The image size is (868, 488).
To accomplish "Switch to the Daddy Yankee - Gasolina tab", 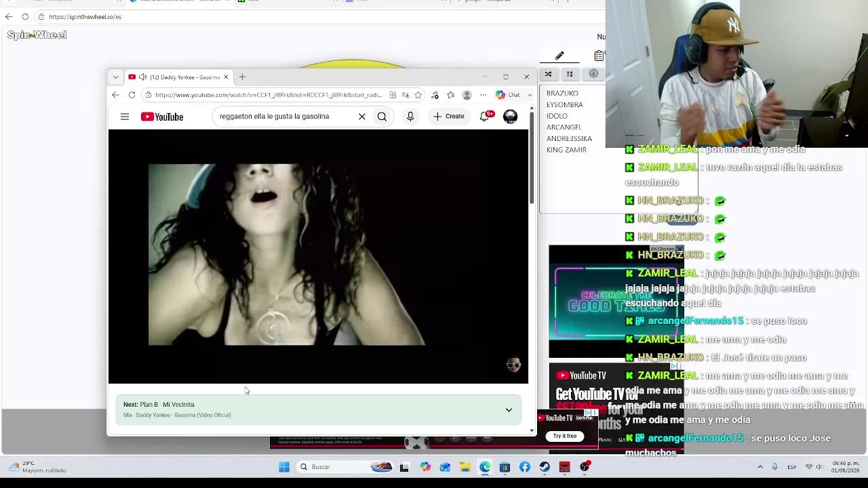I will click(178, 77).
